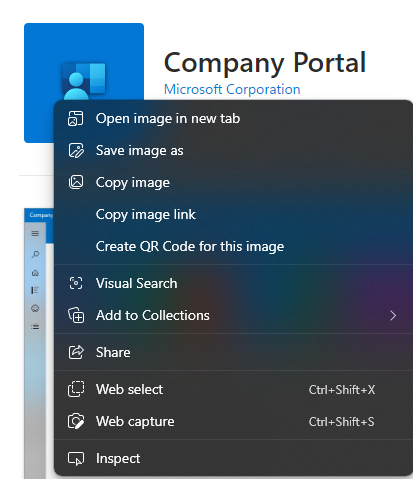
Task: Click the smiley feedback icon in screenshot sidebar
Action: [x=35, y=308]
